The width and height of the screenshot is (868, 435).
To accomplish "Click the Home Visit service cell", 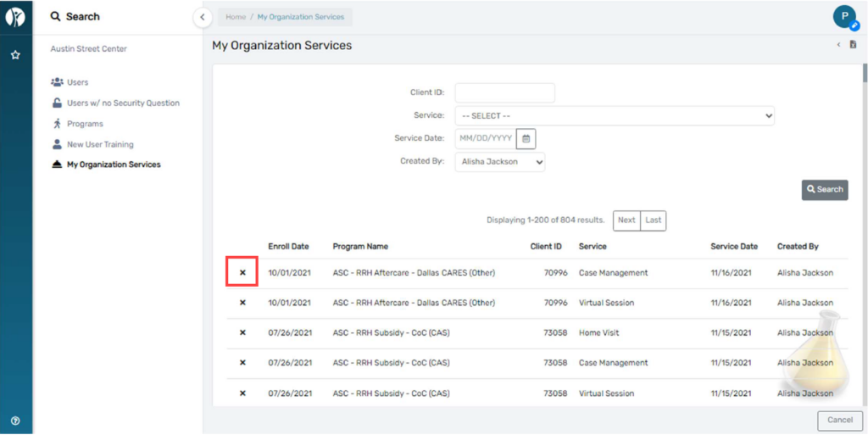I will click(x=599, y=332).
